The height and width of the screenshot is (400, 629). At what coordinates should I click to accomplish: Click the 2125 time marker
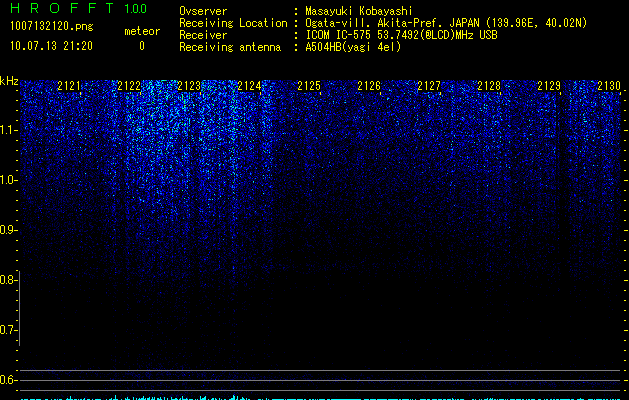pos(309,86)
